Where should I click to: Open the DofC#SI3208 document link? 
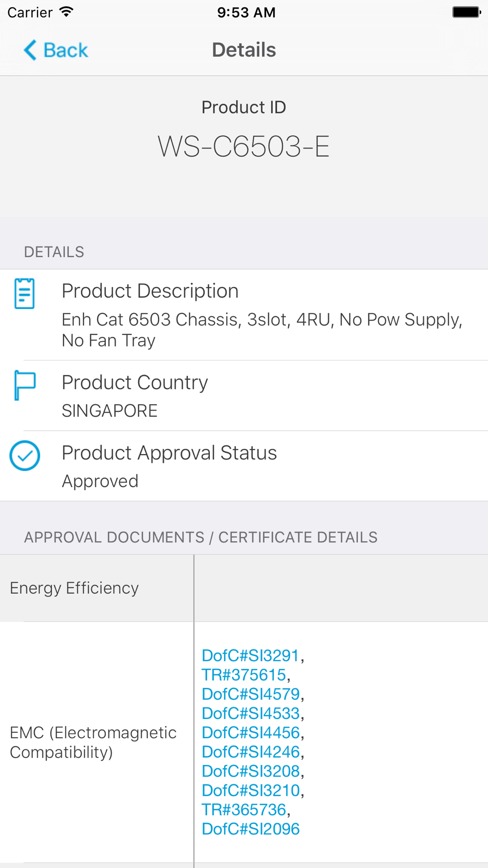tap(250, 771)
